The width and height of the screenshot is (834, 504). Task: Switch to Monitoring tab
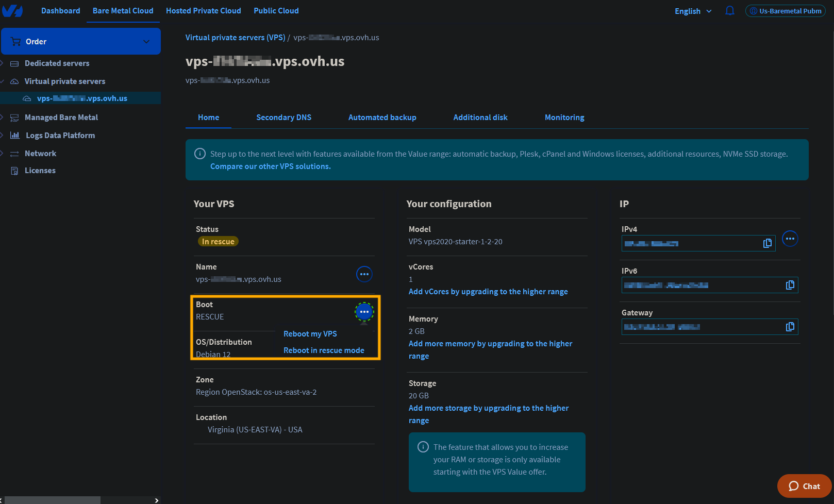coord(564,117)
